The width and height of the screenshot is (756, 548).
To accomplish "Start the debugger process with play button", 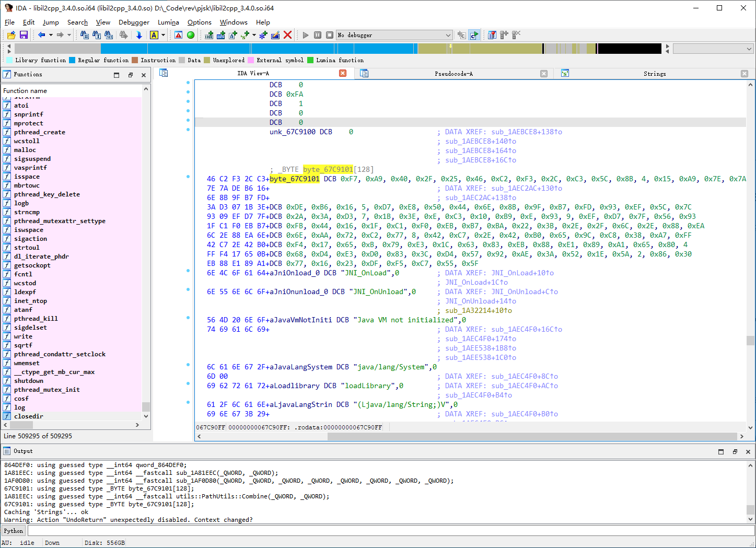I will pos(306,35).
